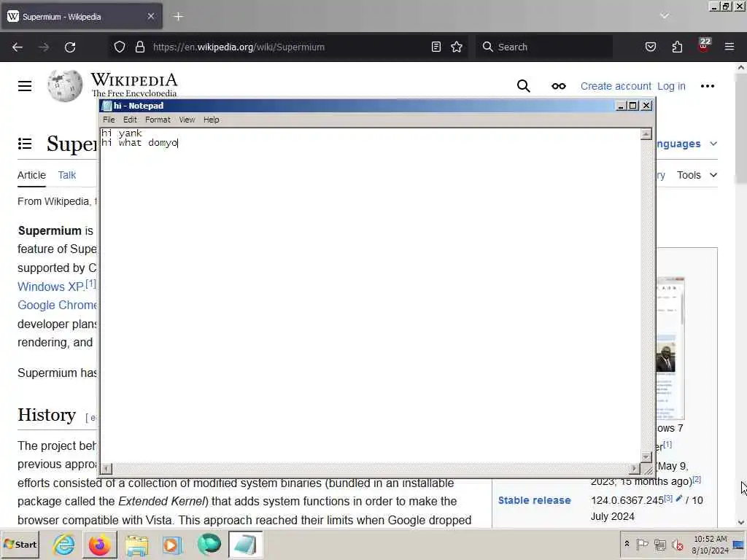Screen dimensions: 747x560
Task: Open Notepad Edit menu
Action: point(130,120)
